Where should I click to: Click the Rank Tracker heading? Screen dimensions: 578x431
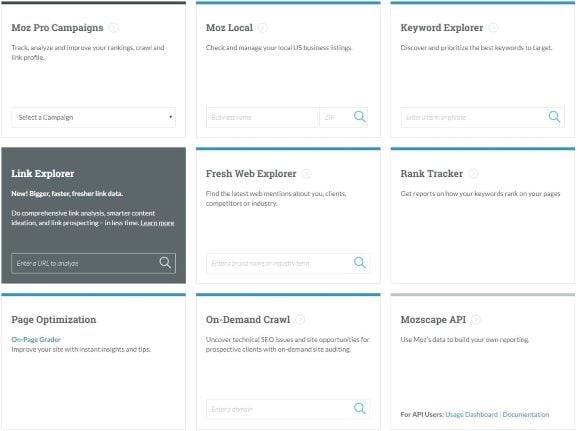[432, 174]
